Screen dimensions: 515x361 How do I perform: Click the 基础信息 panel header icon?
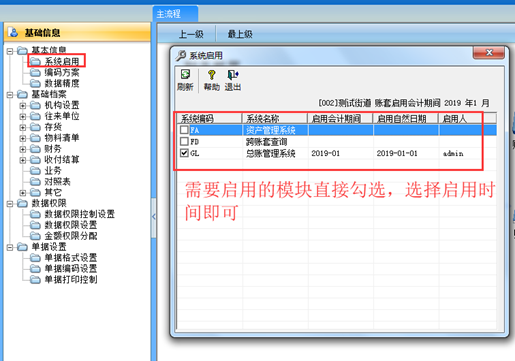click(13, 32)
